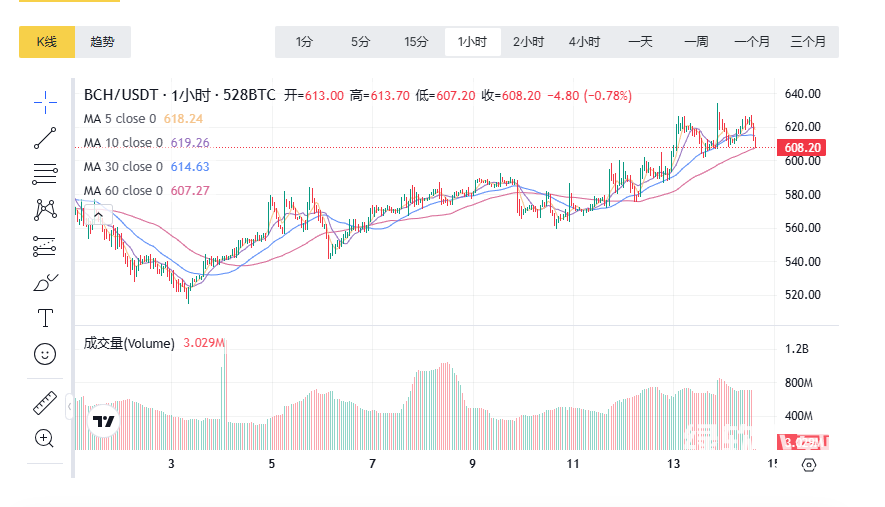885x507 pixels.
Task: Select the crosshair cursor tool
Action: tap(45, 101)
